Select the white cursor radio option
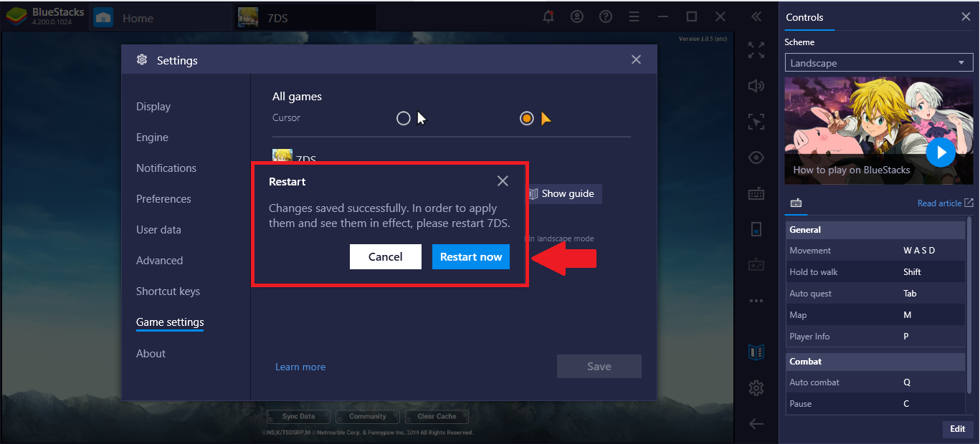The image size is (980, 444). [404, 118]
